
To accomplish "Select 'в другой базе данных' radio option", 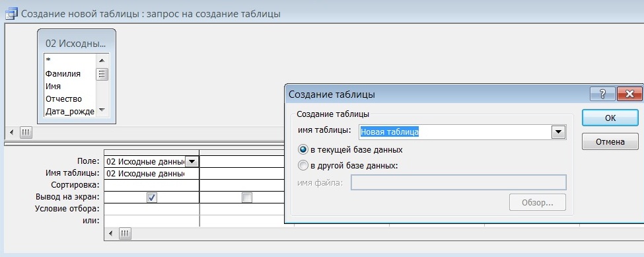I will [303, 166].
